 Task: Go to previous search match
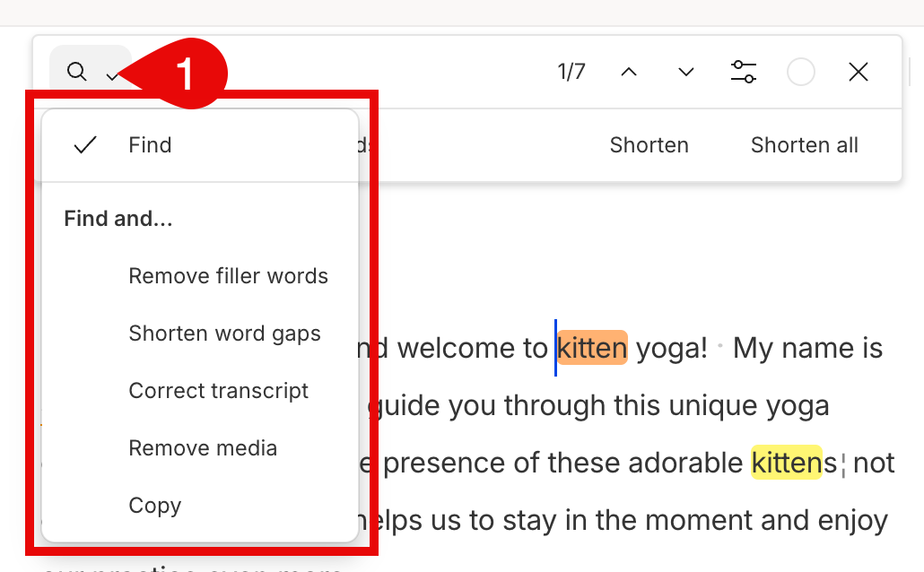click(x=629, y=72)
